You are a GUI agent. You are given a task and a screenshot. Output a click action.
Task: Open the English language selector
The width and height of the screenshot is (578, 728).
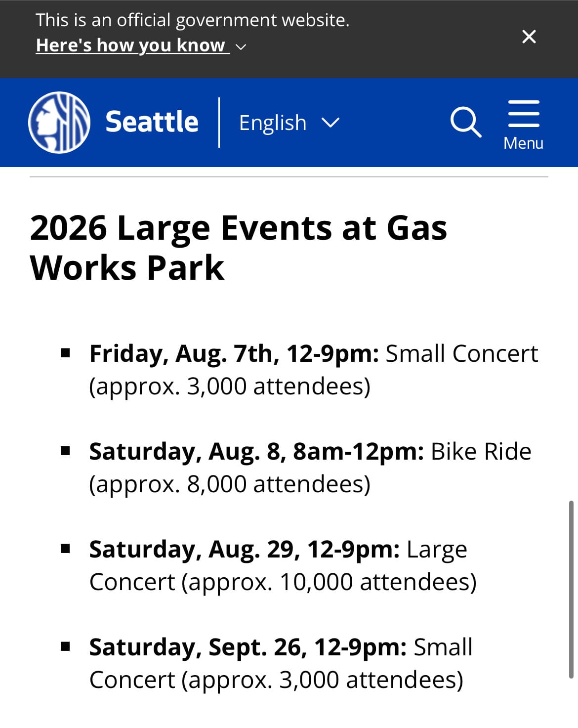tap(289, 123)
